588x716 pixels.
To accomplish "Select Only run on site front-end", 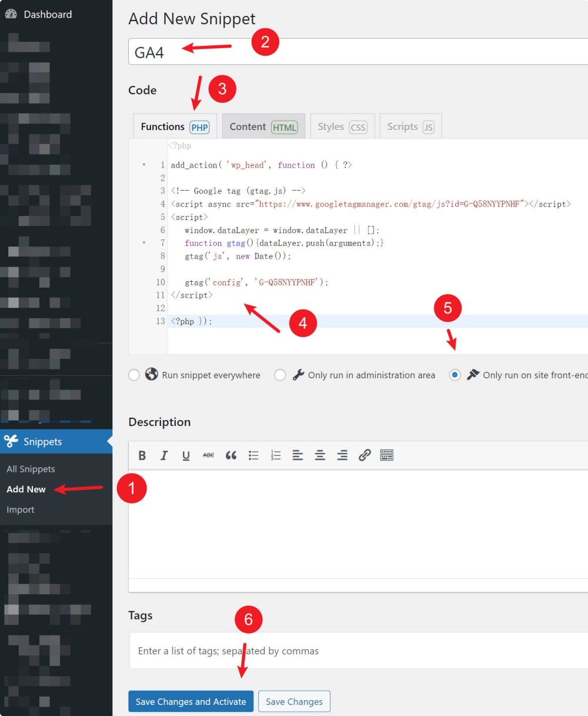I will (455, 375).
